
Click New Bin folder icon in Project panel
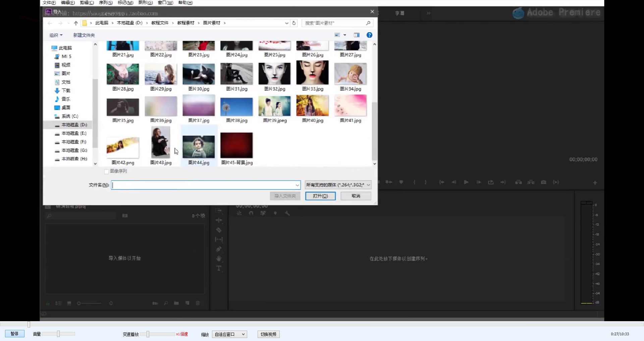pyautogui.click(x=176, y=303)
